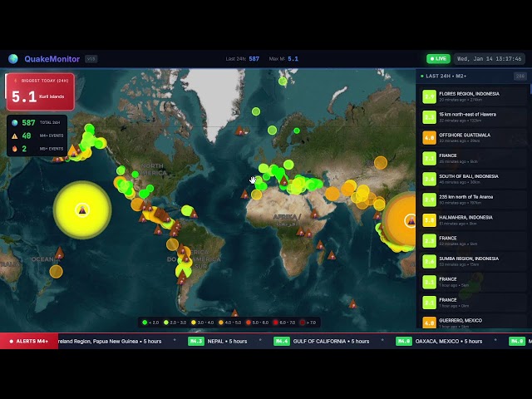Image resolution: width=532 pixels, height=399 pixels.
Task: Click the 4.0 badge for Offshore Guatemala
Action: tap(429, 138)
